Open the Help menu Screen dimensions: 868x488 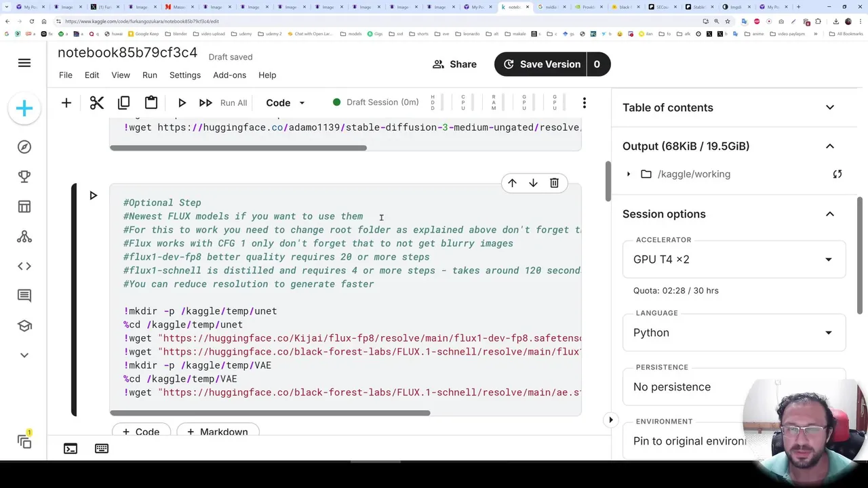[x=267, y=75]
